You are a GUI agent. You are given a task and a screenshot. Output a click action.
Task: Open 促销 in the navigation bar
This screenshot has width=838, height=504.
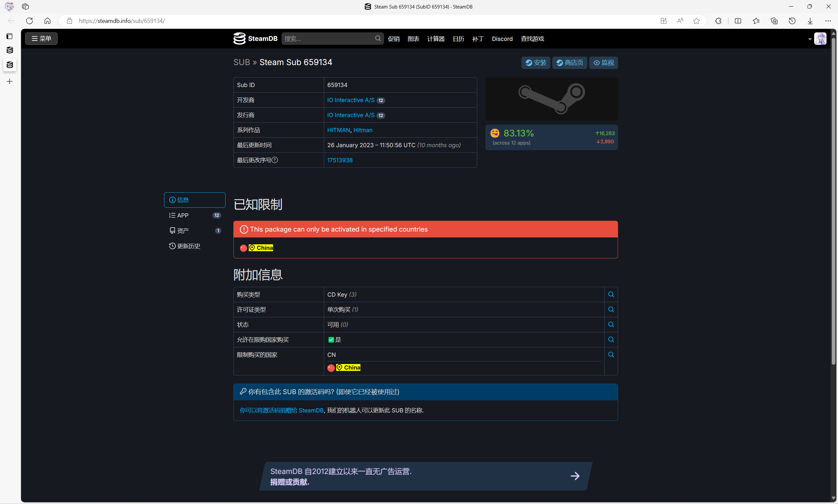[x=393, y=39]
